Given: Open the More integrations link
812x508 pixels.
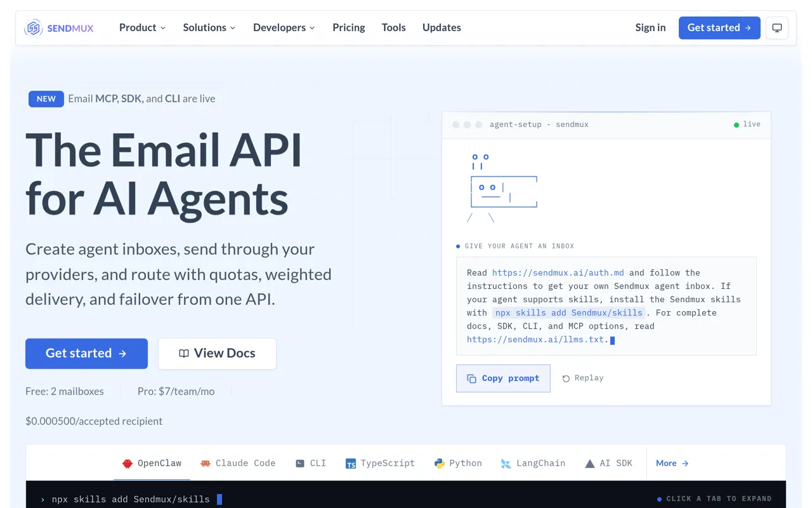Looking at the screenshot, I should pyautogui.click(x=672, y=464).
